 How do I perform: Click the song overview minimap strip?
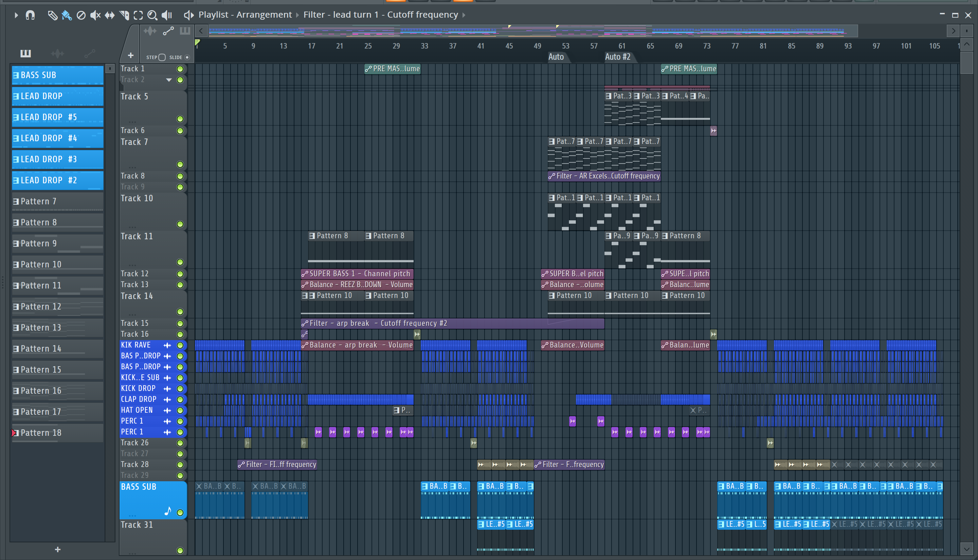[x=533, y=31]
